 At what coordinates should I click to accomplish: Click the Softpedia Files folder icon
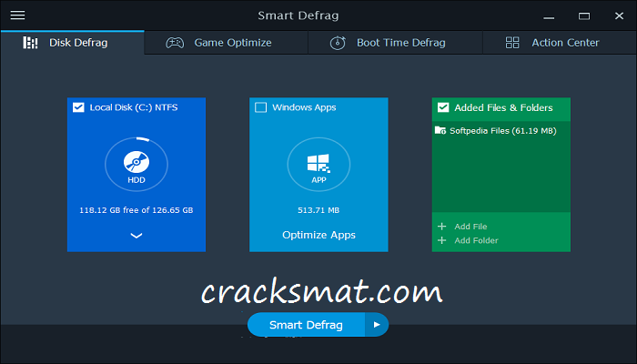[x=440, y=130]
